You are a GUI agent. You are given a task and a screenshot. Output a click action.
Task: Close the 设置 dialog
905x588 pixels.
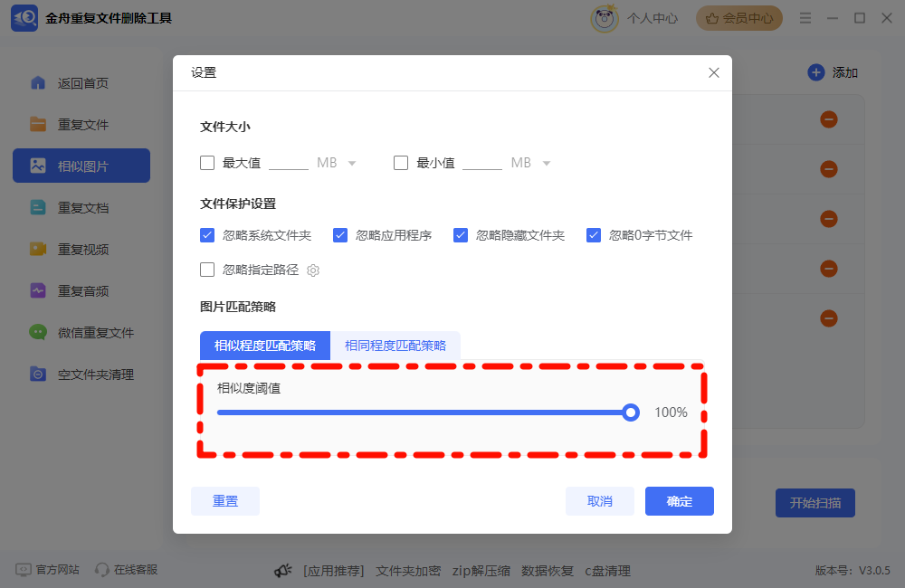[714, 72]
